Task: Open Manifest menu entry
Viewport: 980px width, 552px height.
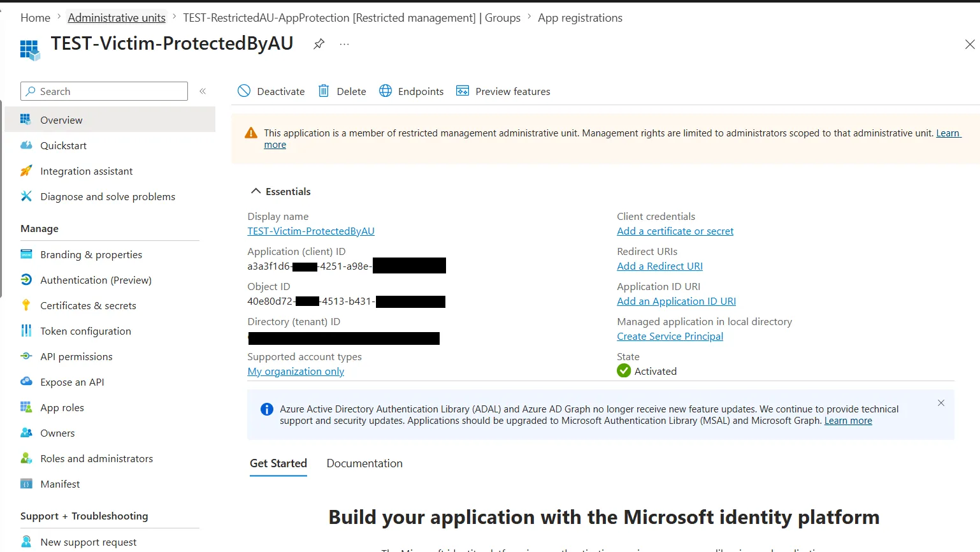Action: (110, 484)
